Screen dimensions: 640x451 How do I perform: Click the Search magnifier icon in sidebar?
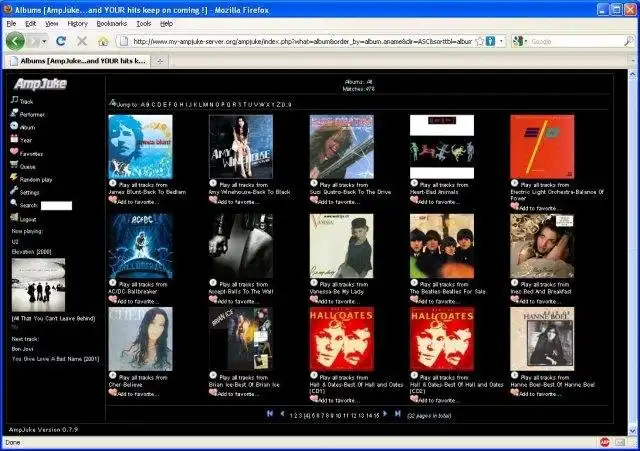point(14,203)
